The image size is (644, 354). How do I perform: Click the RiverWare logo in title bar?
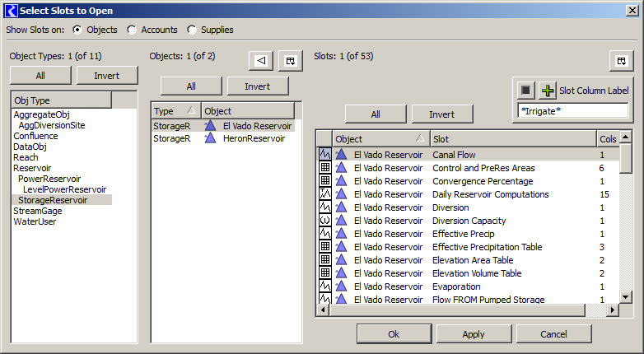11,11
